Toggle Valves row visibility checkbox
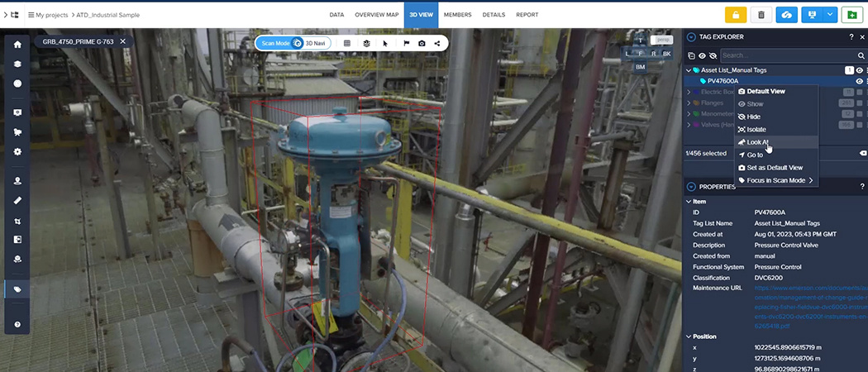This screenshot has height=372, width=868. (860, 125)
